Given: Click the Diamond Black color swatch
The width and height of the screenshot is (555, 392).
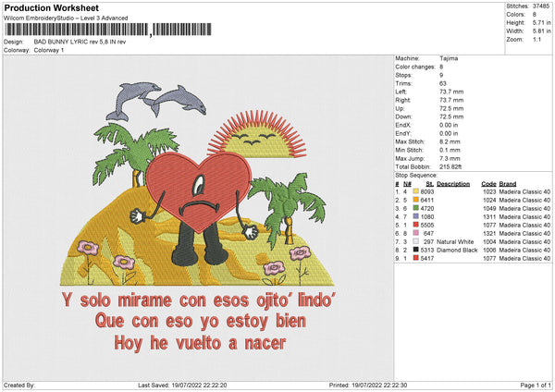Looking at the screenshot, I should [x=416, y=250].
